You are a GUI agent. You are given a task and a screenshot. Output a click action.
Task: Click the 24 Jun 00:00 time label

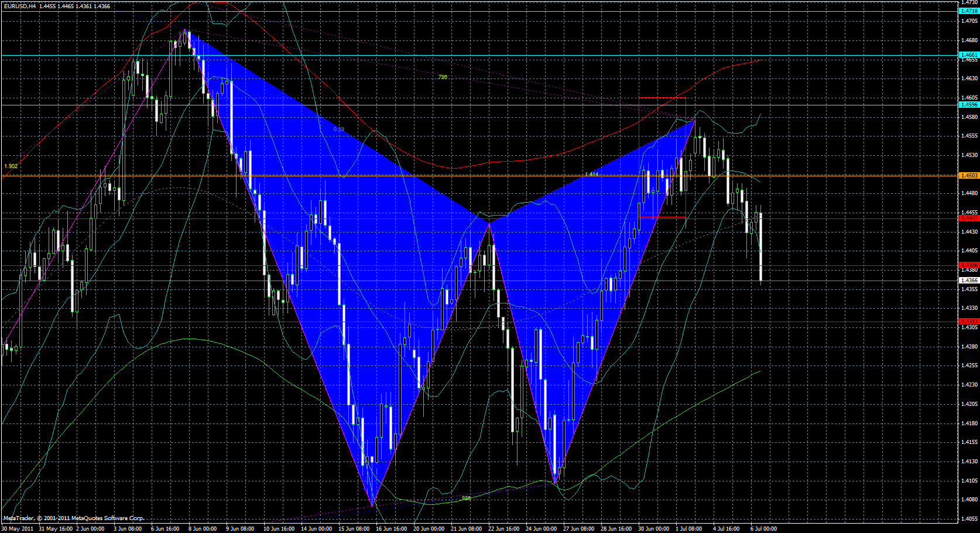tap(541, 529)
